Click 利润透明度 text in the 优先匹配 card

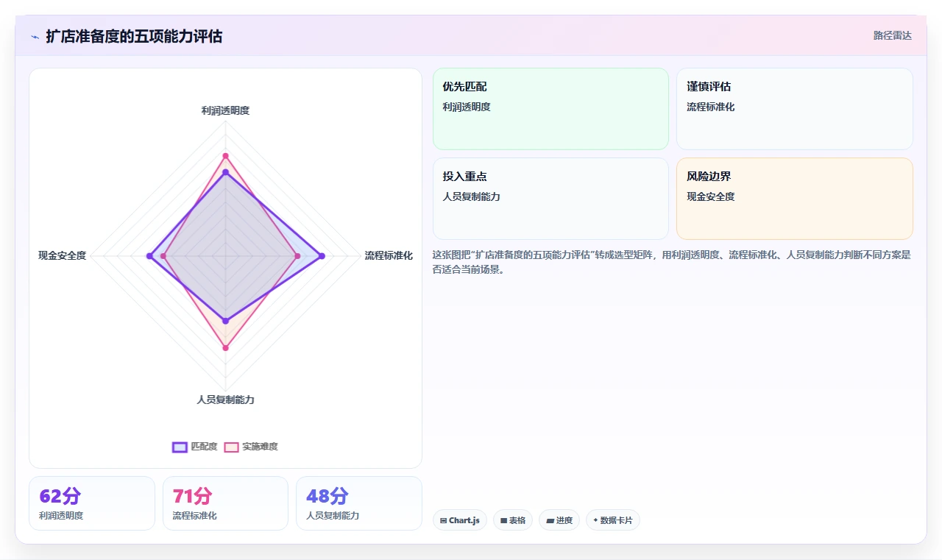coord(467,107)
